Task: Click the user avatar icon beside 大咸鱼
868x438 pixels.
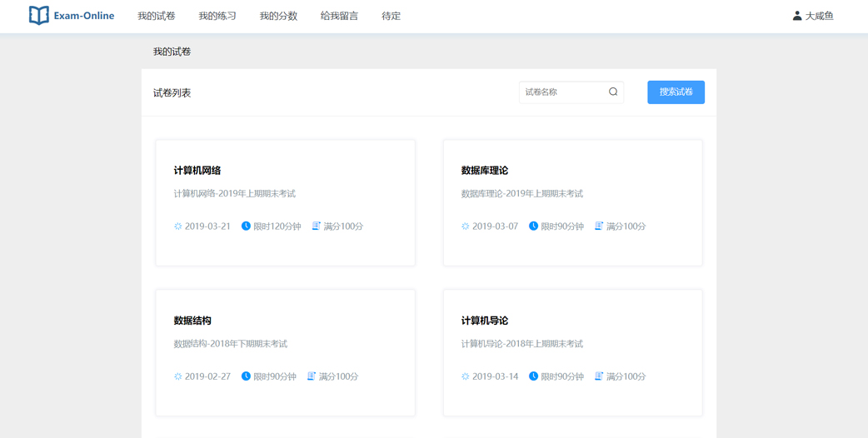Action: point(796,16)
